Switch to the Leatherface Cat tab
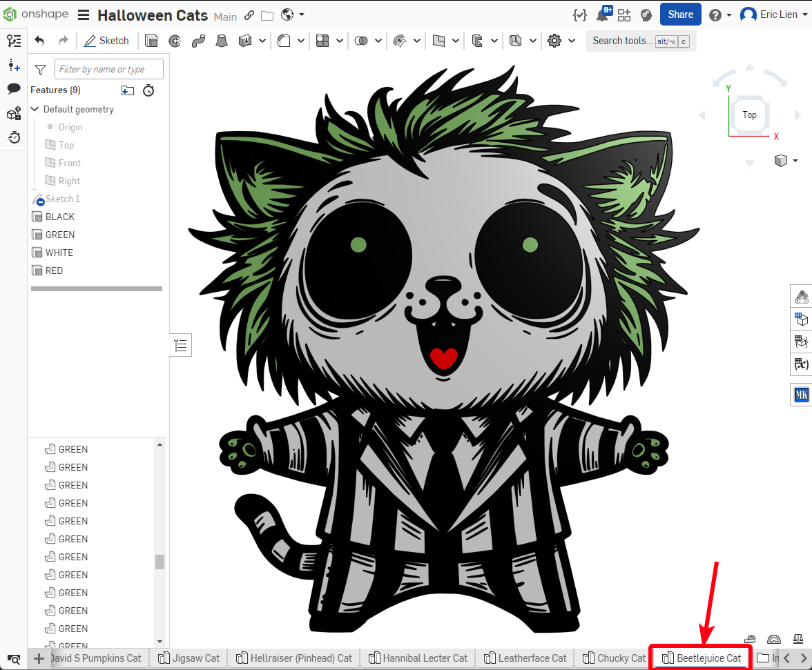Screen dimensions: 812x670 coord(525,658)
